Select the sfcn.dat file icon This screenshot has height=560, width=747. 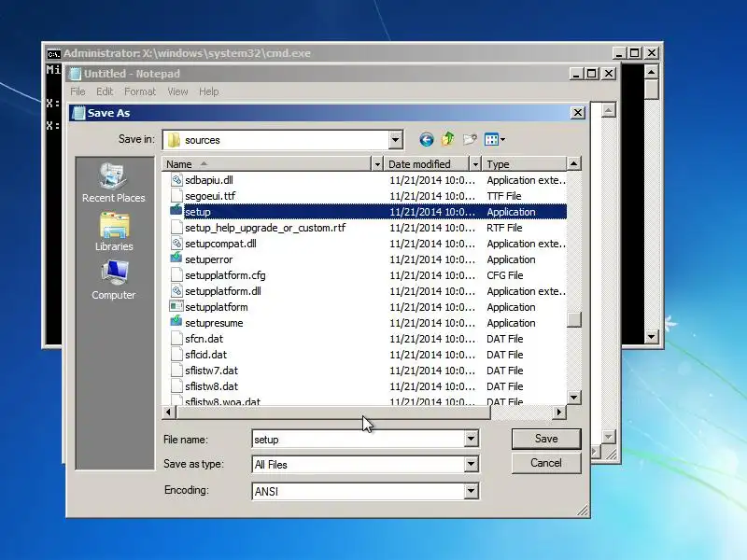click(176, 339)
